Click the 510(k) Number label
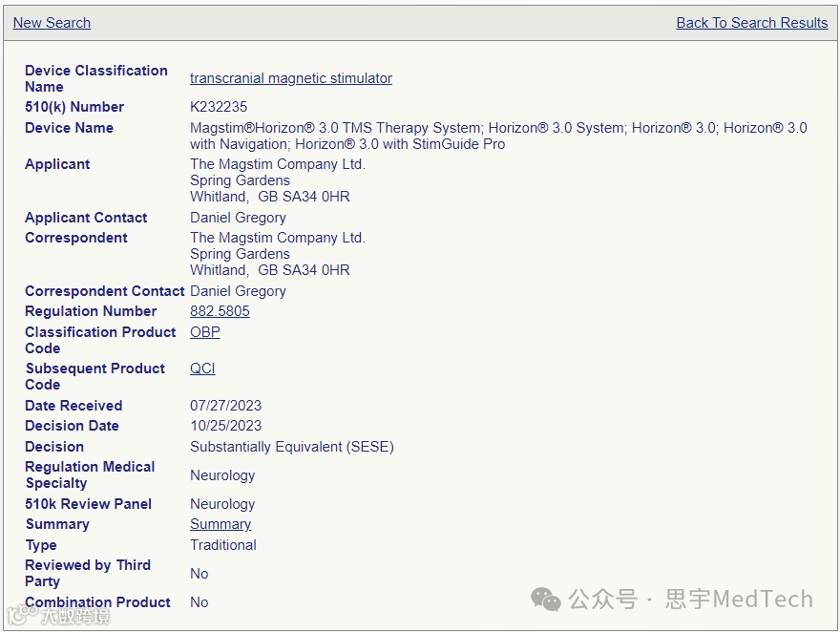The height and width of the screenshot is (632, 840). (x=73, y=107)
